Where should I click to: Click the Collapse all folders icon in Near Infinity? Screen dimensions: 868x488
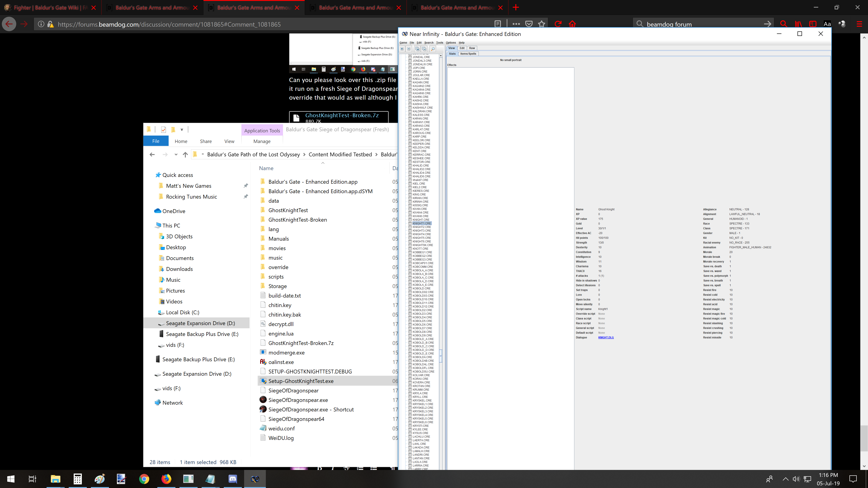424,49
